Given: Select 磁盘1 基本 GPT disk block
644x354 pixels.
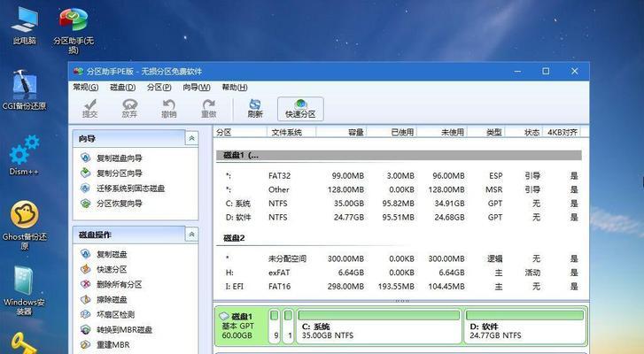Looking at the screenshot, I should (x=241, y=326).
